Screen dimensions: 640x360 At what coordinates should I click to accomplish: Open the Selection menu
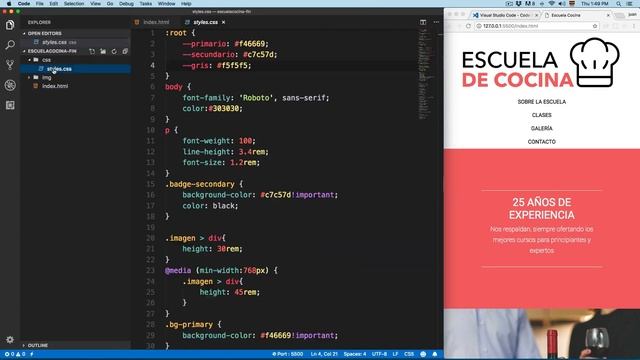click(x=74, y=4)
